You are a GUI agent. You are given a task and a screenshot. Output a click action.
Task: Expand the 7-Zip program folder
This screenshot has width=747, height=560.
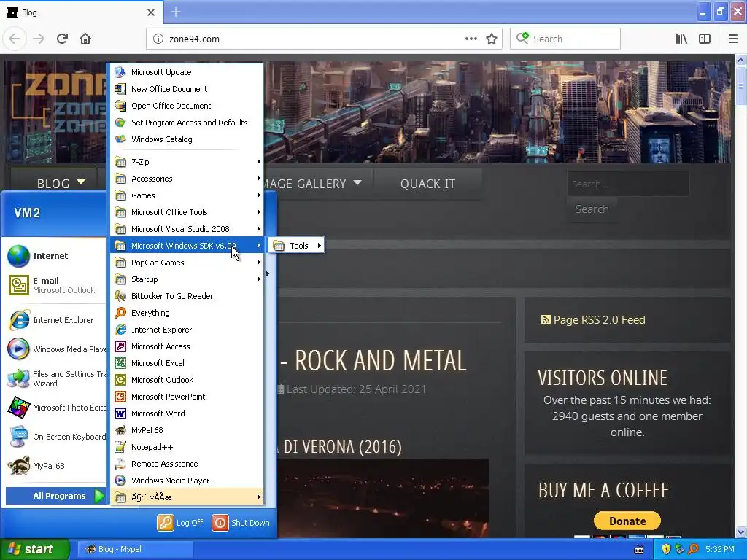pos(187,162)
